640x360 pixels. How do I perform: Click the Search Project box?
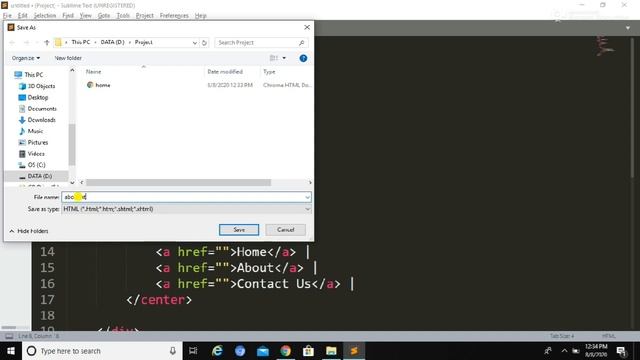[x=256, y=42]
